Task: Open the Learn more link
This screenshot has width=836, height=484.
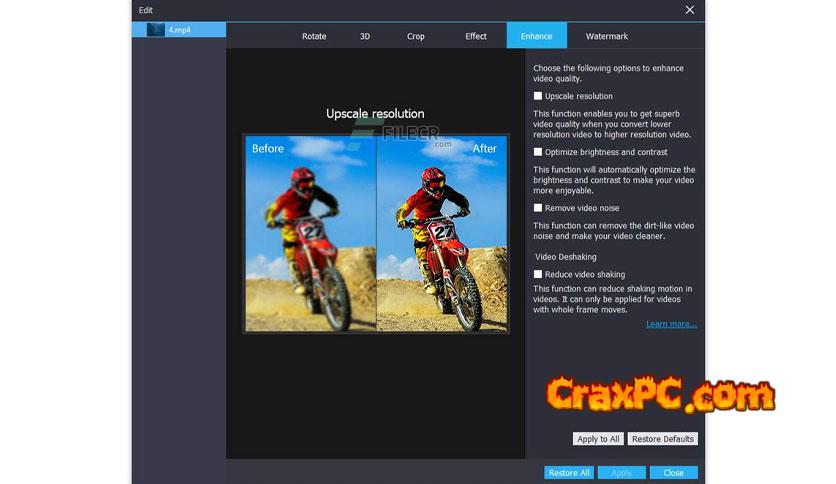Action: point(671,324)
